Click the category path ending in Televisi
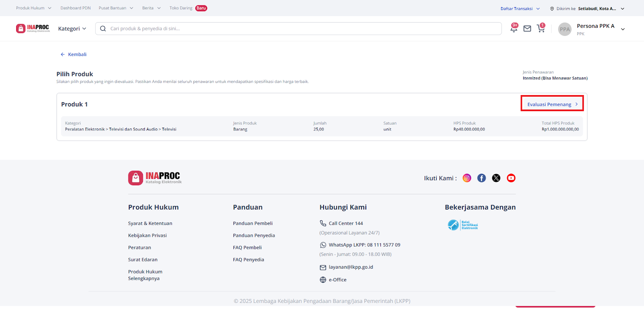644x313 pixels. tap(121, 129)
